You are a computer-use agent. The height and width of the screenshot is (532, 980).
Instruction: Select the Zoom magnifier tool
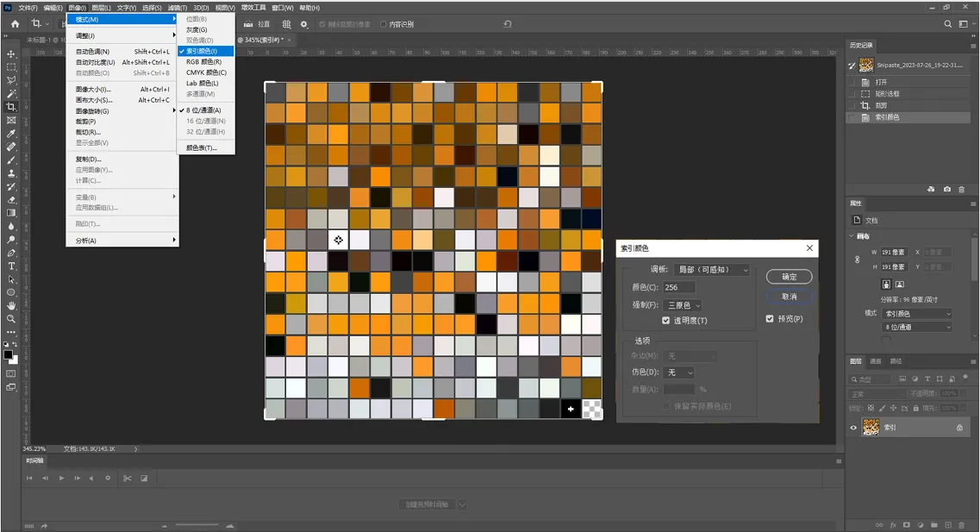point(11,319)
